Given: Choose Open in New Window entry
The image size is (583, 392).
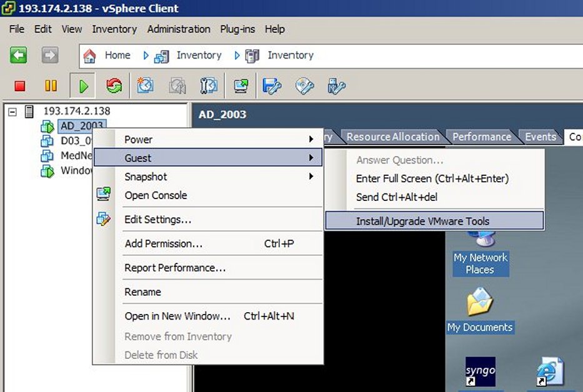Looking at the screenshot, I should (x=208, y=316).
